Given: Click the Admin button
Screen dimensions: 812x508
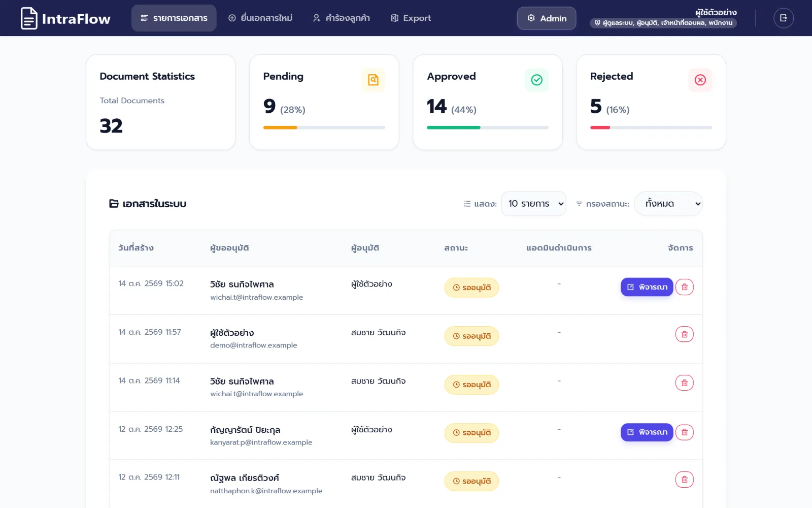Looking at the screenshot, I should 547,18.
